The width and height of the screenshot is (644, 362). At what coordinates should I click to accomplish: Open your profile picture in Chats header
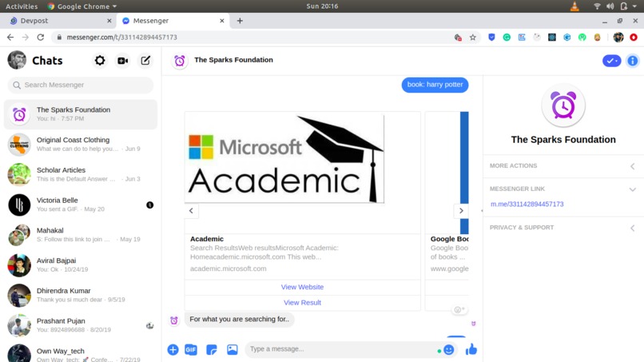[x=17, y=61]
